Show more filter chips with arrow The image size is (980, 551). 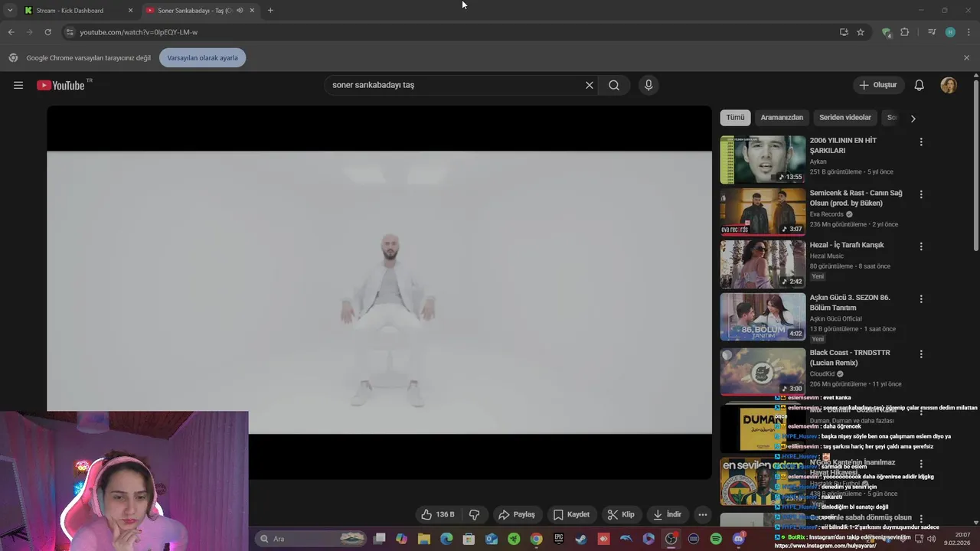[913, 118]
